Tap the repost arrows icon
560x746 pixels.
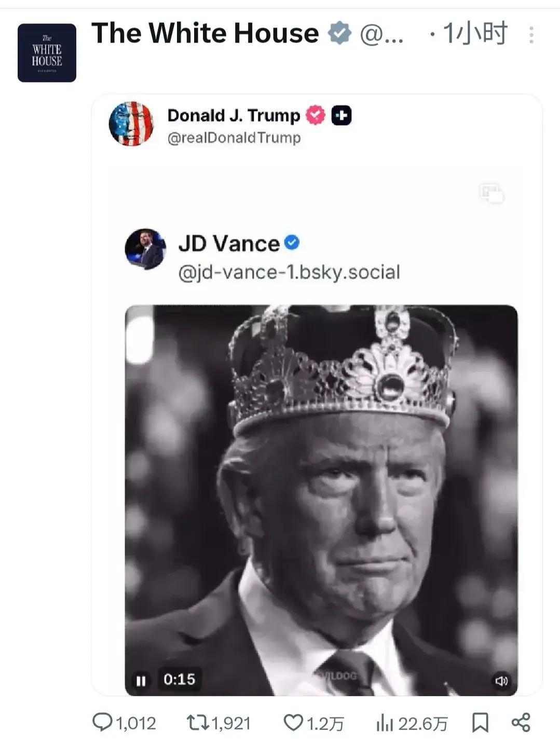(196, 722)
